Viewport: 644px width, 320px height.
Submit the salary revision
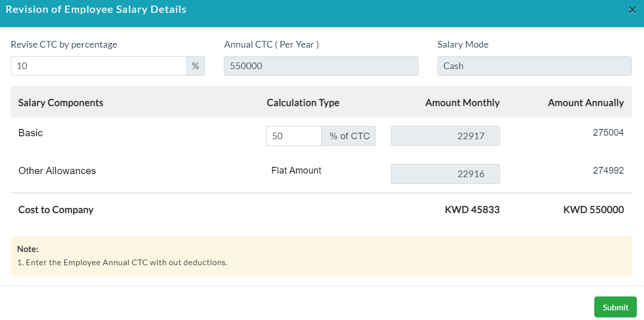click(615, 307)
